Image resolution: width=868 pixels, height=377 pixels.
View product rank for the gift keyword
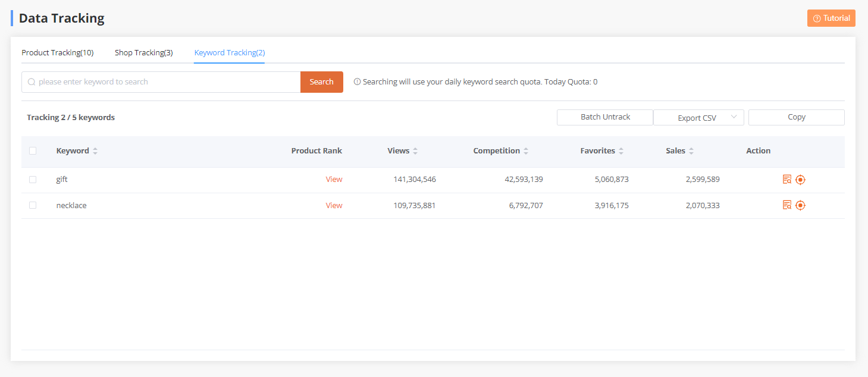click(334, 179)
